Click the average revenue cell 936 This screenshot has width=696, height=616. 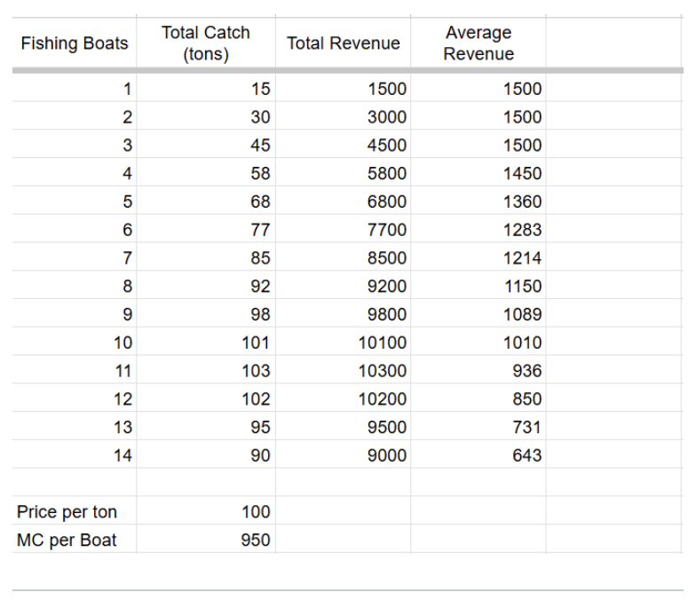pyautogui.click(x=478, y=369)
